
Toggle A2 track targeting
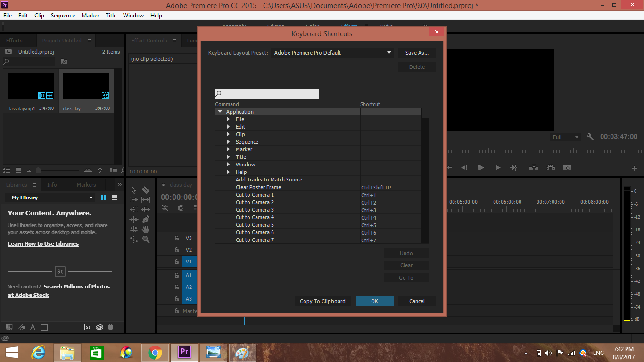pyautogui.click(x=188, y=287)
